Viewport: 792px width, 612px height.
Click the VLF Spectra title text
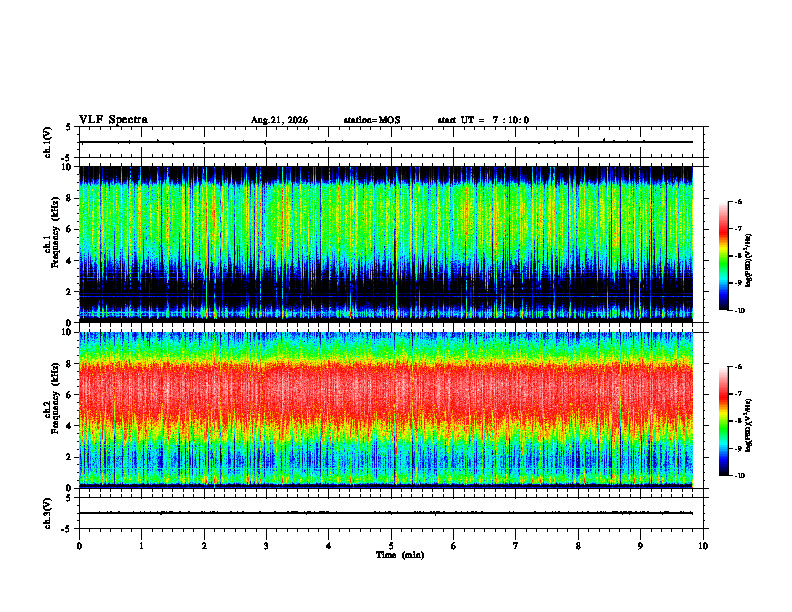tap(114, 120)
